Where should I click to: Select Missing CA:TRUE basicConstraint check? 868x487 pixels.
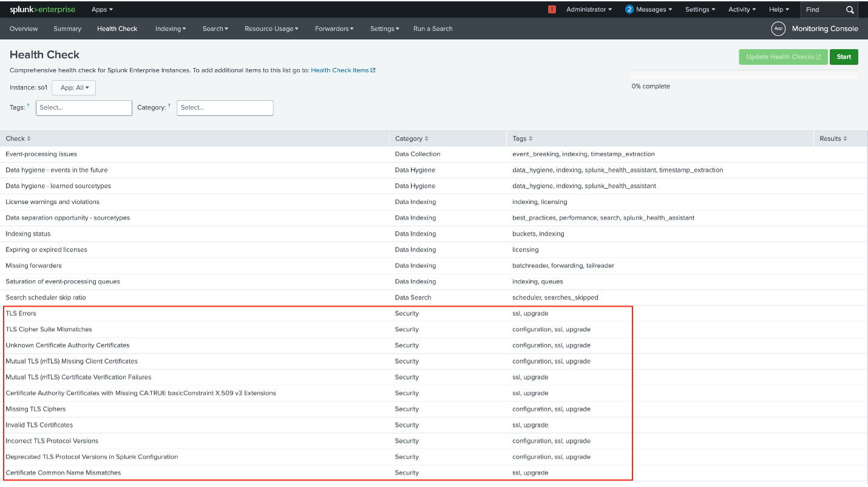tap(434, 393)
